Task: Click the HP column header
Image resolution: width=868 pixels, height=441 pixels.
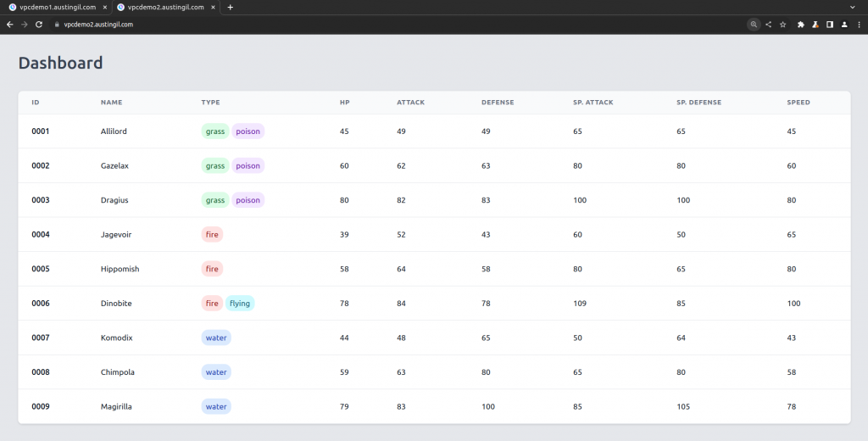Action: point(345,103)
